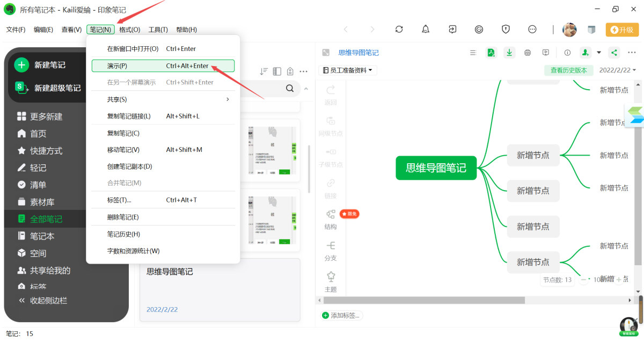Click the gray box icon beside avatar
This screenshot has width=644, height=342.
point(591,30)
